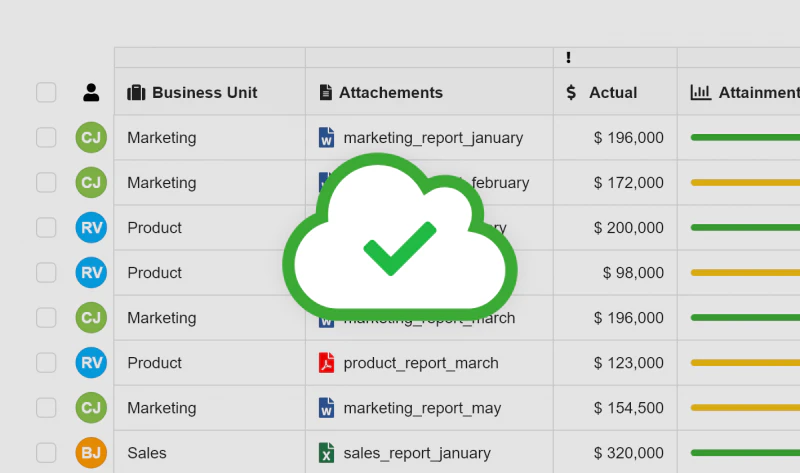800x473 pixels.
Task: Select the Sales business unit cell
Action: tap(210, 453)
